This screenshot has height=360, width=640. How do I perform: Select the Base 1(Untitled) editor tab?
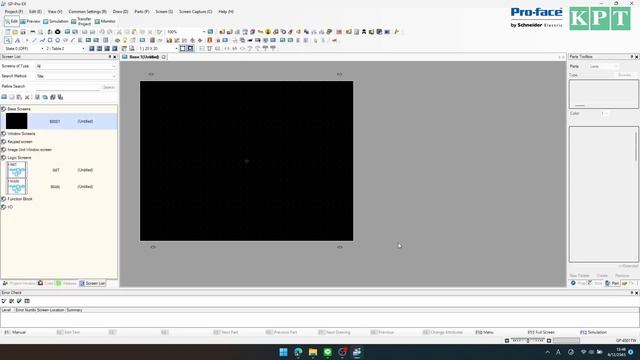point(144,57)
